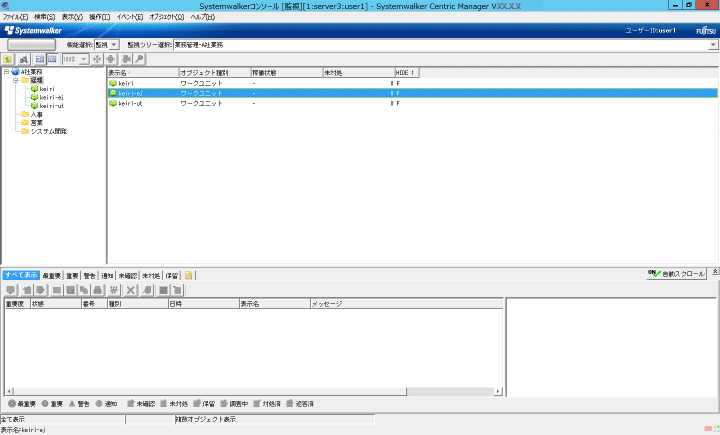Click the magnifier icon next to the camera icon
The image size is (720, 435).
coord(140,59)
